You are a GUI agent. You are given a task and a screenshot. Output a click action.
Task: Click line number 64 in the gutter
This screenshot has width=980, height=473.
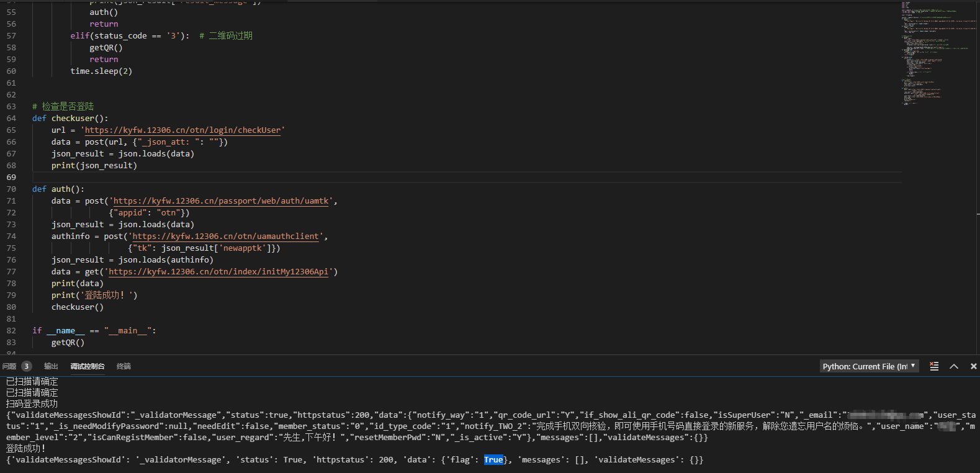[x=11, y=119]
